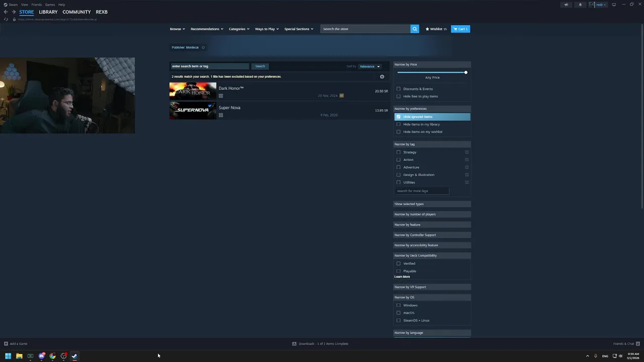The height and width of the screenshot is (362, 644).
Task: Open the REXB profile tab
Action: click(x=102, y=12)
